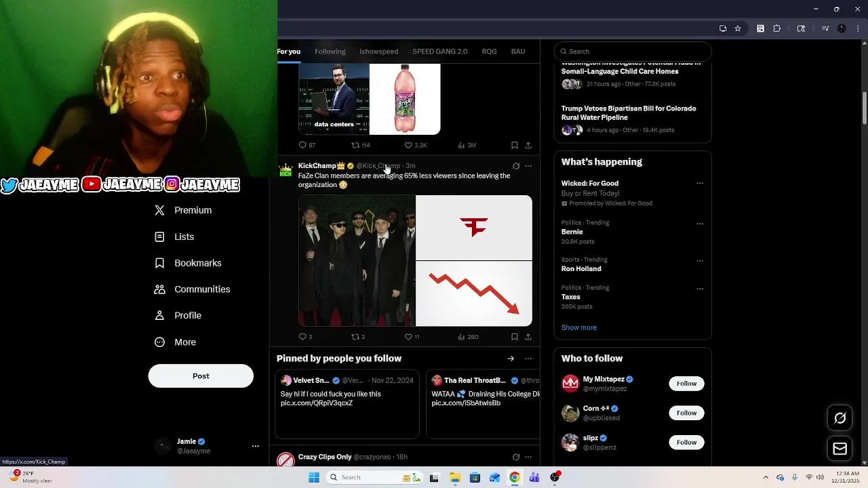Open the BAU tab

point(518,52)
